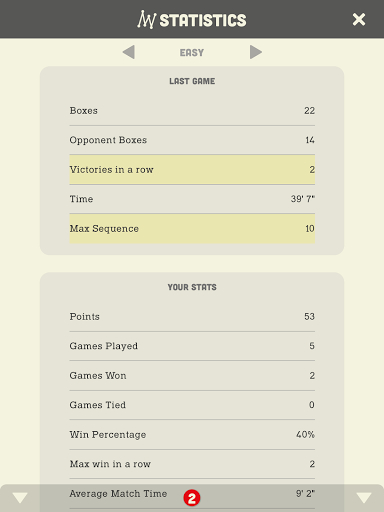
Task: Close the Statistics panel with the X
Action: [x=359, y=19]
